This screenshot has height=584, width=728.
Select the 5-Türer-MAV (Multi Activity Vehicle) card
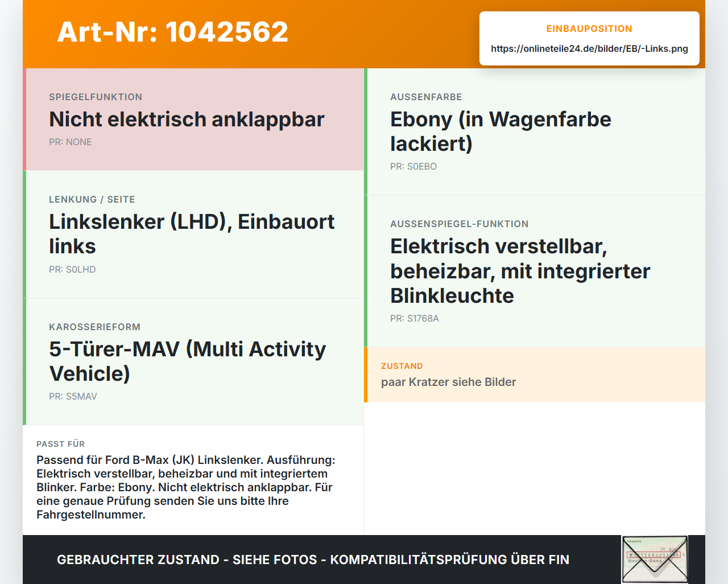193,361
